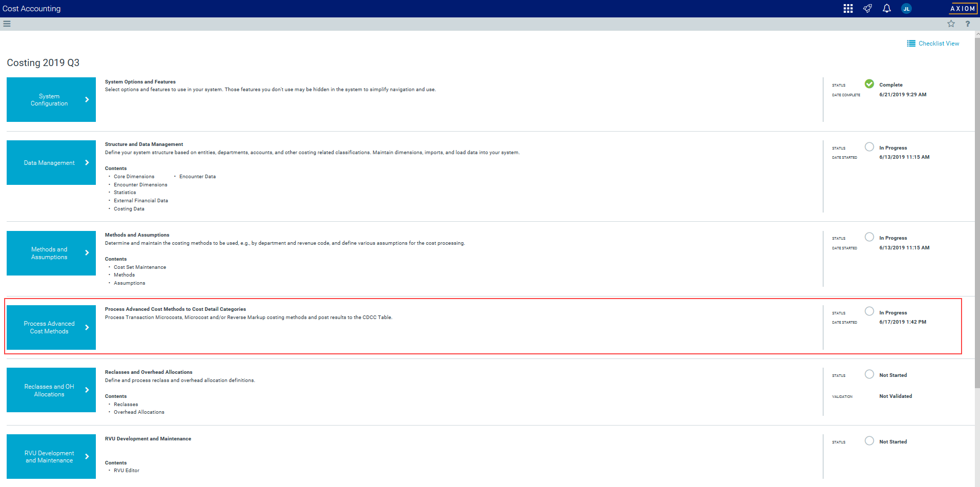Viewport: 980px width, 487px height.
Task: Click Structure and Data Management title
Action: [x=144, y=144]
